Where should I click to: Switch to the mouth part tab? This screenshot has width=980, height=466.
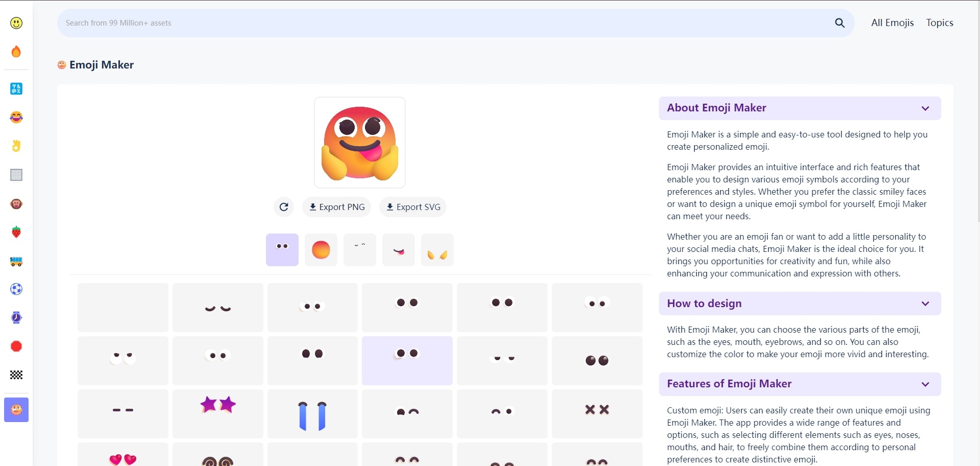(399, 250)
